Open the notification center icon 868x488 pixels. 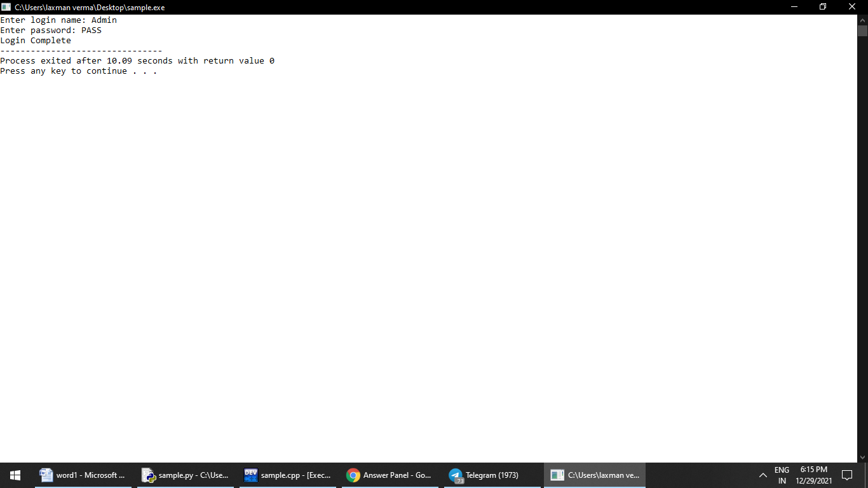pos(847,475)
